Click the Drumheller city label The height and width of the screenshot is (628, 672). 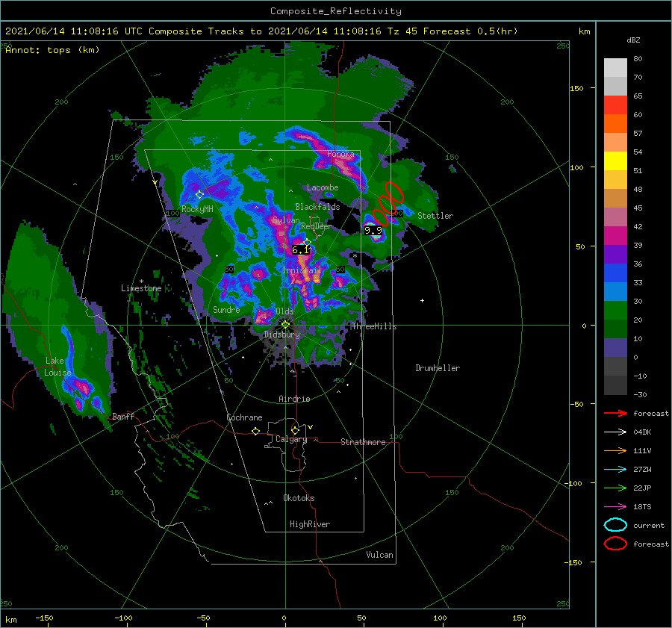(x=438, y=368)
